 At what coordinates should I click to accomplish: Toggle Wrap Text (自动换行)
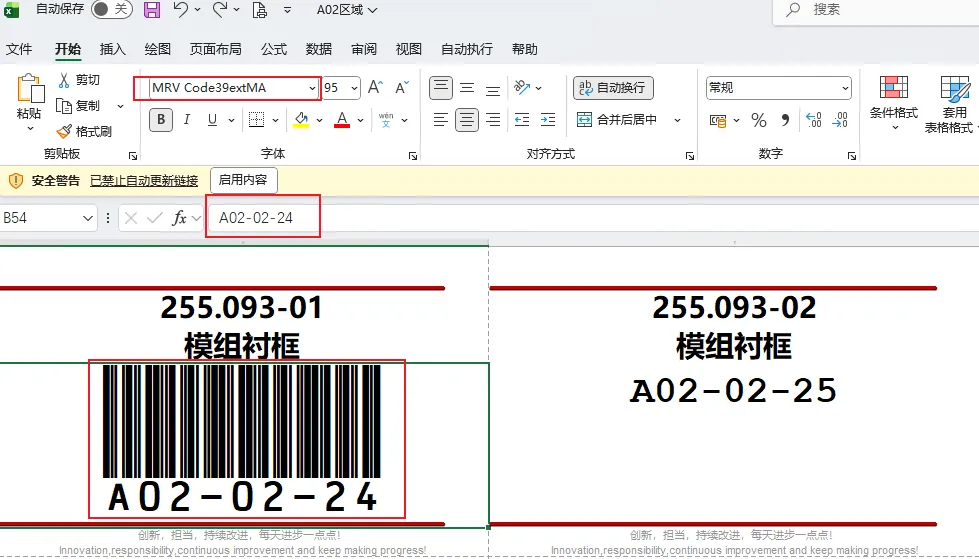613,87
